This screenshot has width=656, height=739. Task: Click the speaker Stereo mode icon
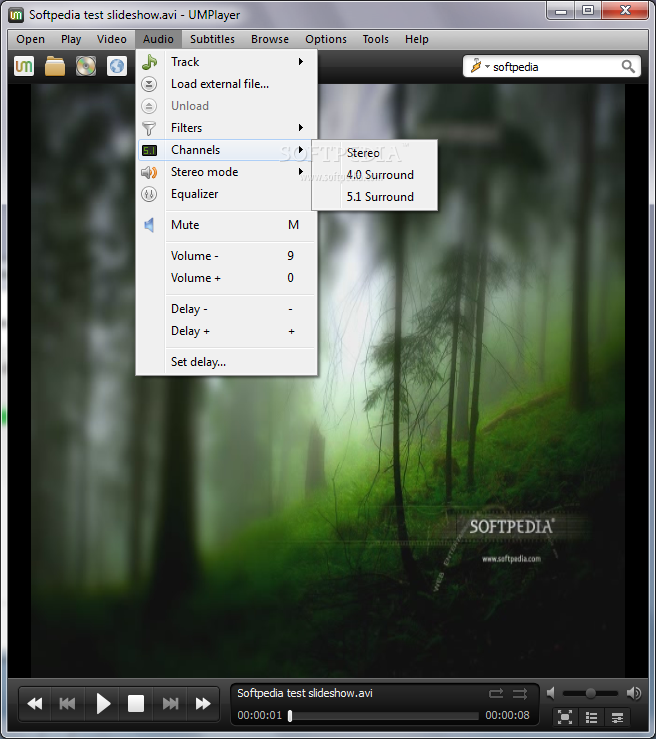[149, 172]
